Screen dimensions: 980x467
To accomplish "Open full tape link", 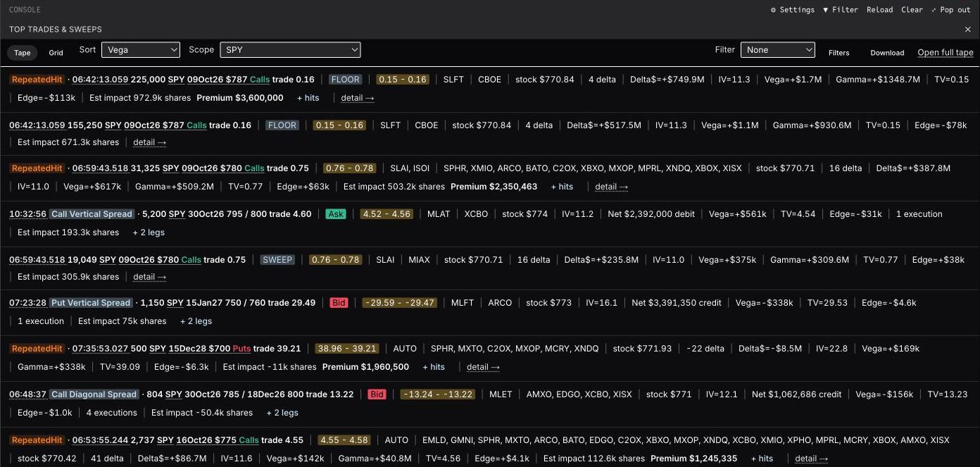I will coord(946,53).
